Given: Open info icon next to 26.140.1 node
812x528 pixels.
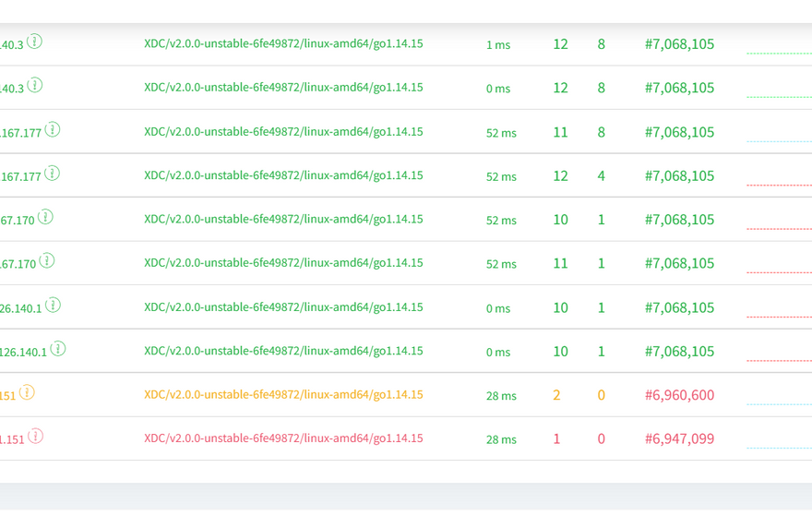Looking at the screenshot, I should pos(53,305).
